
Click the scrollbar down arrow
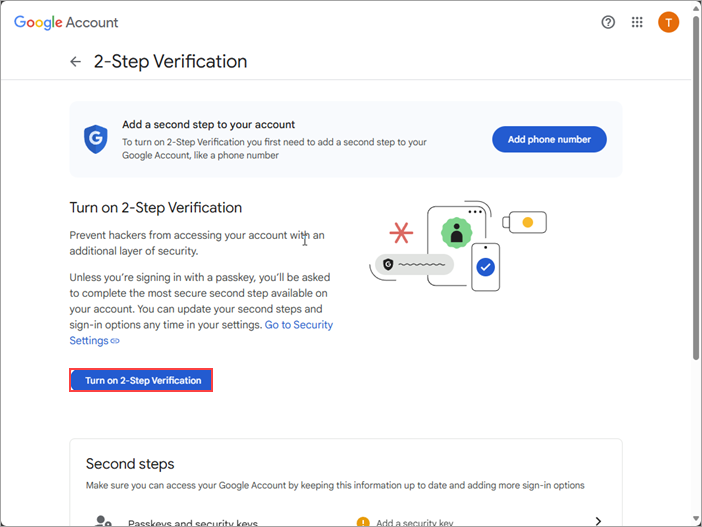pos(696,519)
